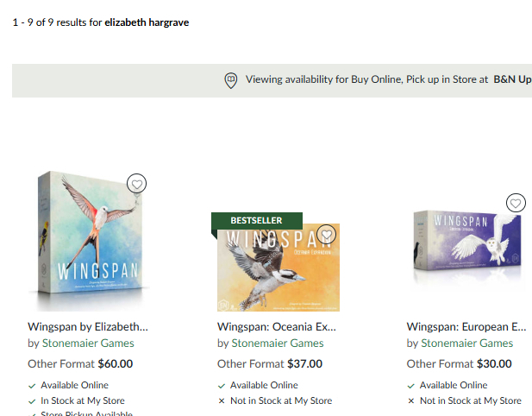
Task: Click Other Format $37.00 price
Action: 270,363
